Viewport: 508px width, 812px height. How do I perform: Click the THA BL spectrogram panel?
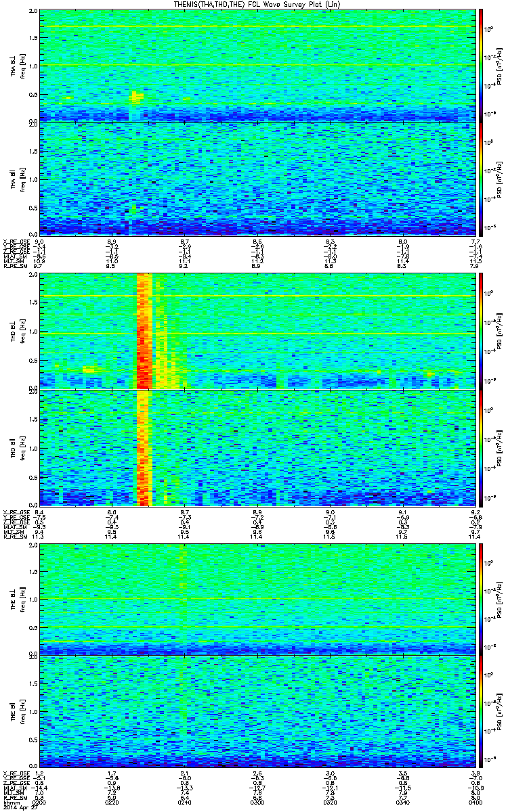[257, 65]
